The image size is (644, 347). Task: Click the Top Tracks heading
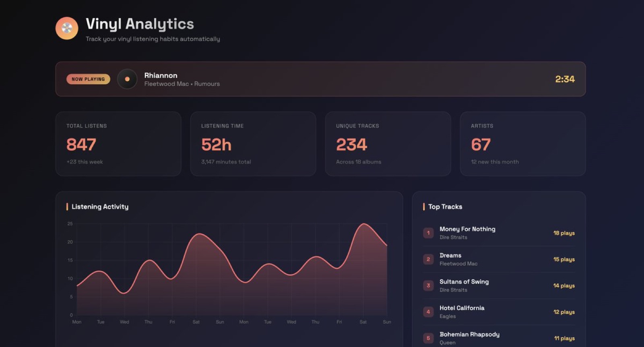[x=445, y=207]
